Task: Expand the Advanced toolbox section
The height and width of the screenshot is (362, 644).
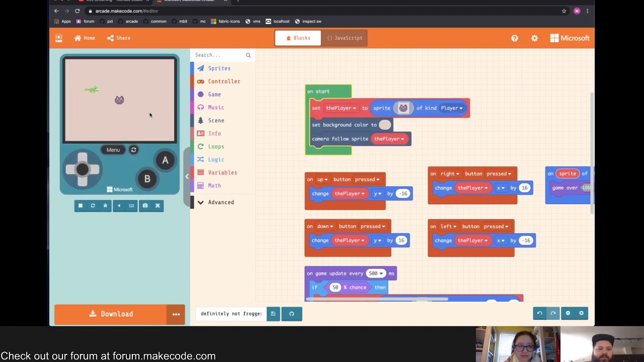Action: pyautogui.click(x=221, y=202)
